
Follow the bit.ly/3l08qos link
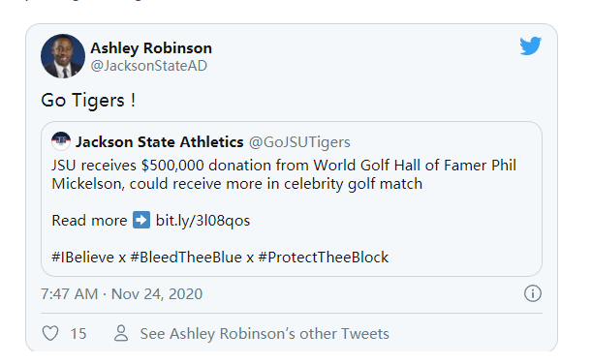point(203,221)
